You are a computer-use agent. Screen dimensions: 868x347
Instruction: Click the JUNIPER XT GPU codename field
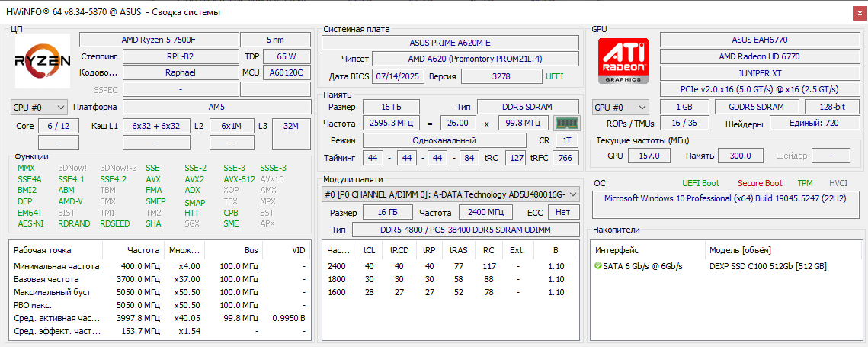[759, 72]
